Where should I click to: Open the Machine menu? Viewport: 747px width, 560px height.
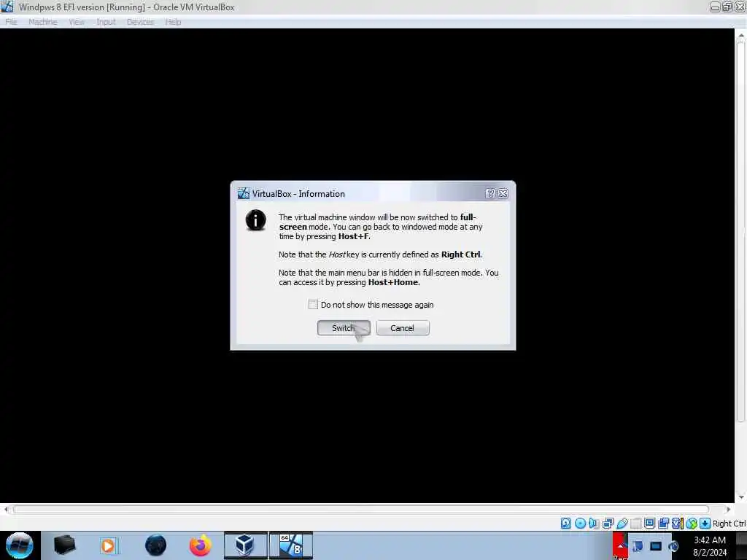tap(43, 22)
